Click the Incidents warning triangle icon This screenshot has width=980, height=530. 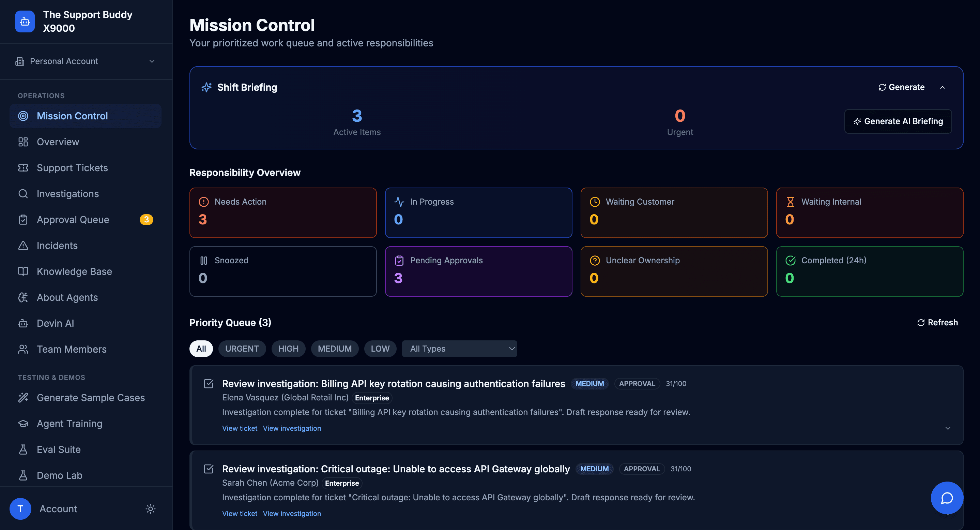(23, 245)
